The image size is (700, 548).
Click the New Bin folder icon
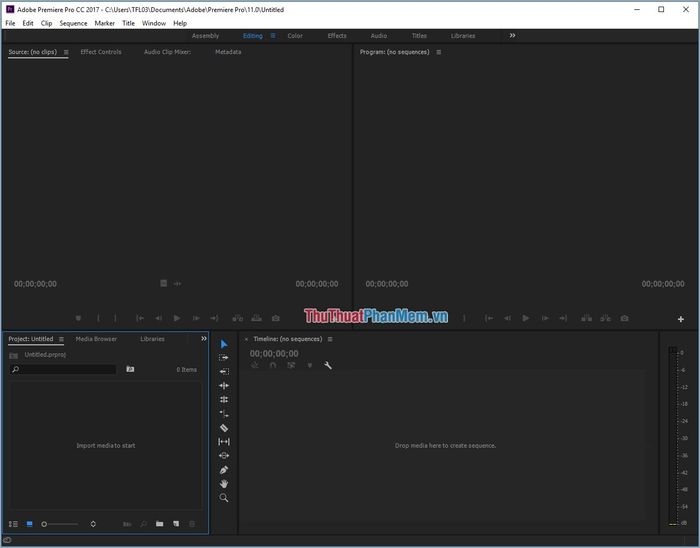point(159,523)
